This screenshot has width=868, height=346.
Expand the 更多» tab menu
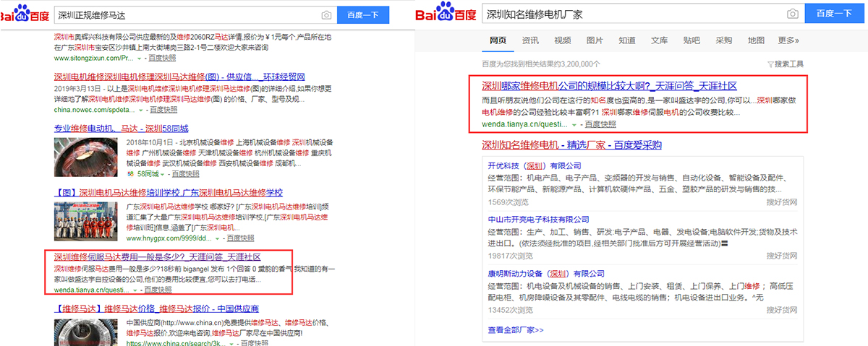click(x=788, y=40)
